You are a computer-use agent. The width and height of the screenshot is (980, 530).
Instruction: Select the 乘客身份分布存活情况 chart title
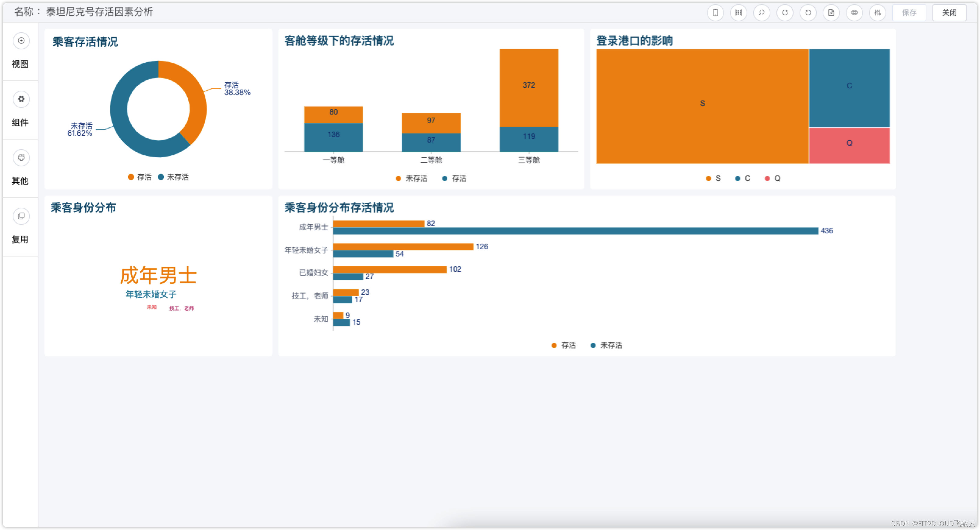coord(339,208)
